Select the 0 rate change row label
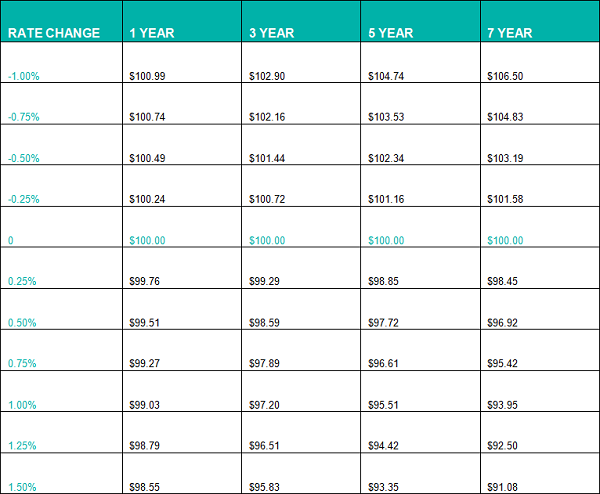Image resolution: width=600 pixels, height=494 pixels. [x=11, y=241]
